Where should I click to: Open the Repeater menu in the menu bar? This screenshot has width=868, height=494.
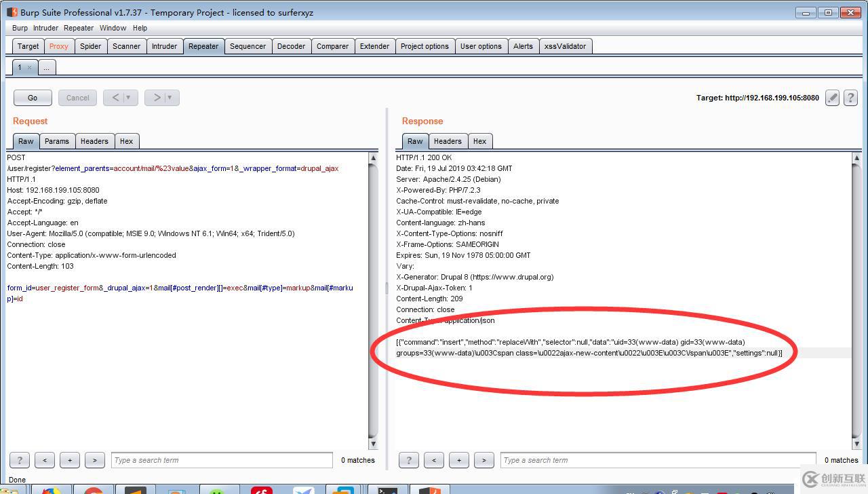tap(79, 28)
